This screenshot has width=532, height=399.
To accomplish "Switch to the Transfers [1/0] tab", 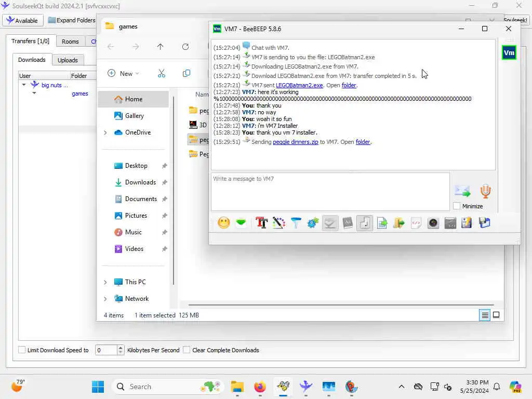I will coord(30,41).
